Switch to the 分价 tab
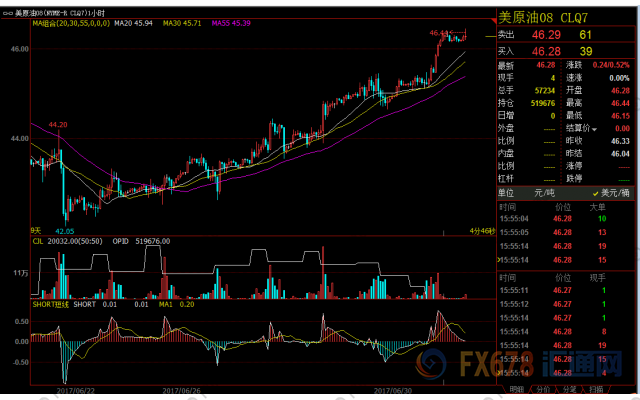Image resolution: width=640 pixels, height=400 pixels. click(542, 390)
